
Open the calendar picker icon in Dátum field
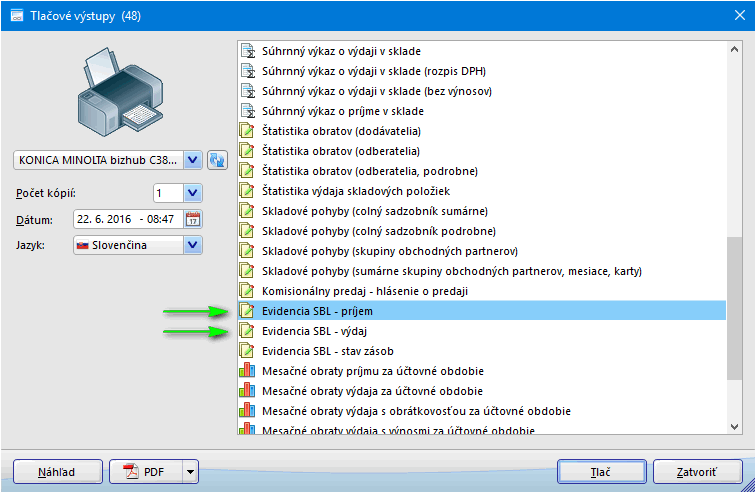click(193, 219)
